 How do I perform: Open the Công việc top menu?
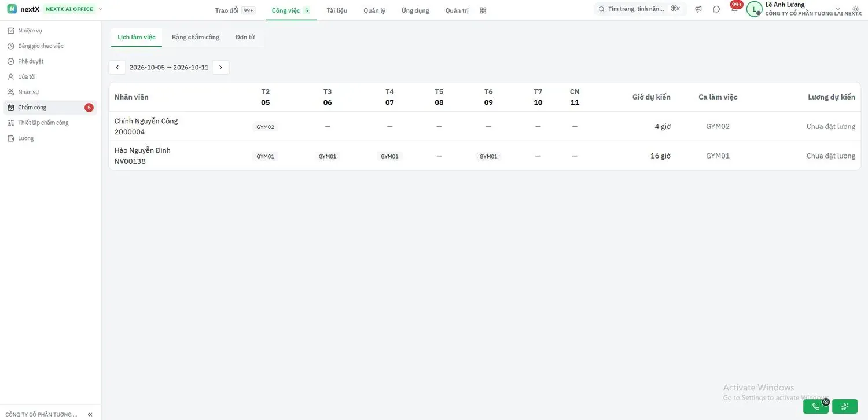(x=290, y=10)
